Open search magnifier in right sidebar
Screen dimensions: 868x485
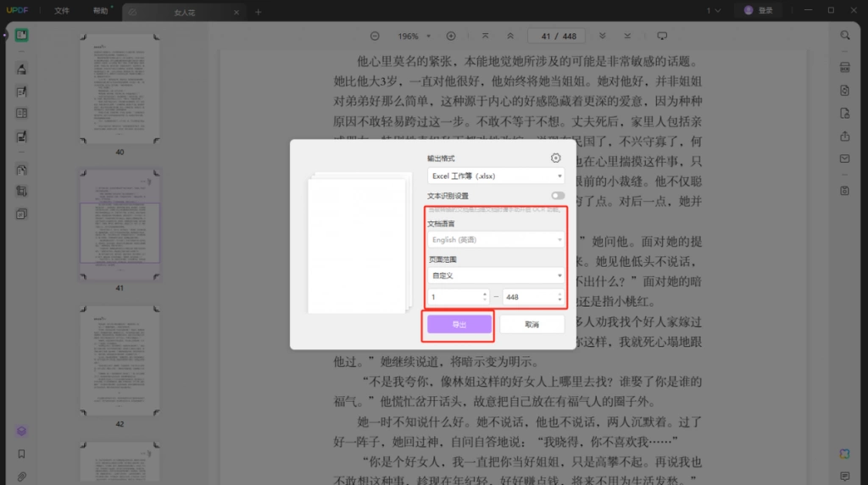coord(845,36)
